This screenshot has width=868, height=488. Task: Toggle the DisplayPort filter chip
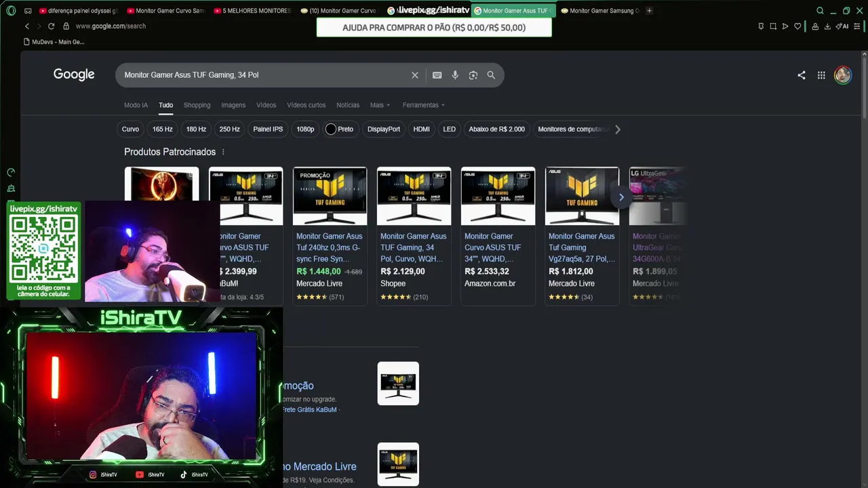(384, 129)
